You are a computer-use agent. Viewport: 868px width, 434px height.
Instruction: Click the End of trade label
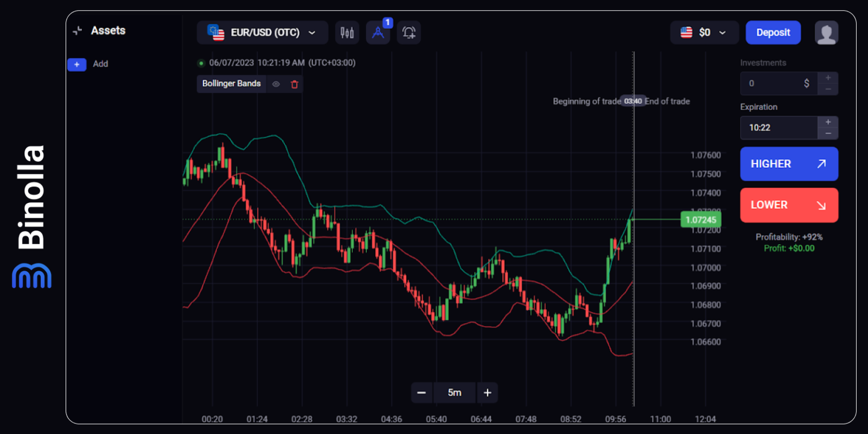coord(667,101)
